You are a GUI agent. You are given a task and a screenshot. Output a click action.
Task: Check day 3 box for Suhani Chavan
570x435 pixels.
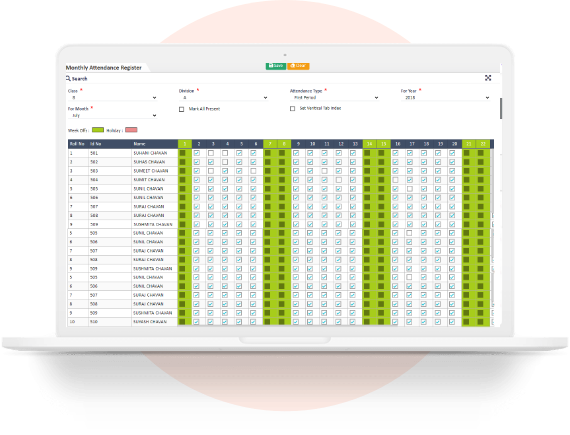(211, 153)
